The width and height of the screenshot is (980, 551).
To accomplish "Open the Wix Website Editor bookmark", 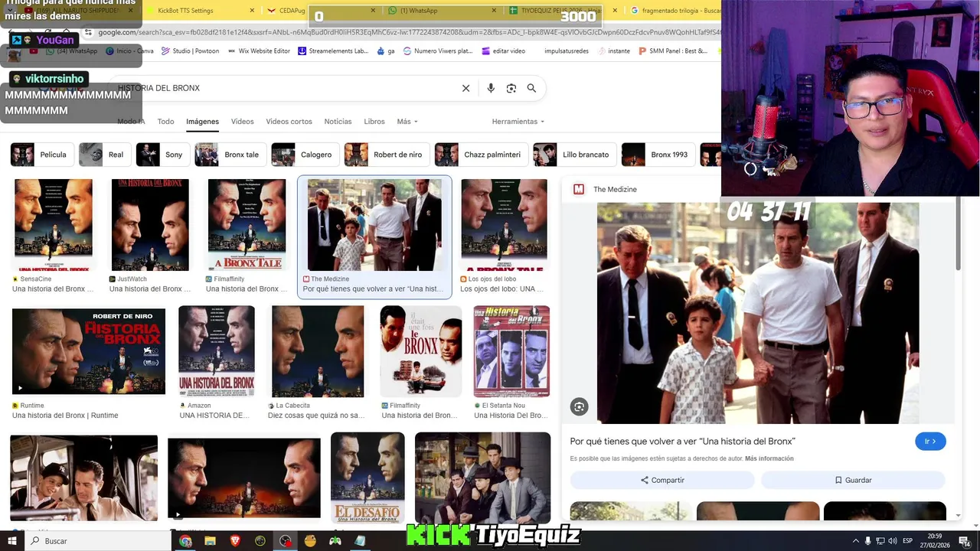I will [259, 51].
